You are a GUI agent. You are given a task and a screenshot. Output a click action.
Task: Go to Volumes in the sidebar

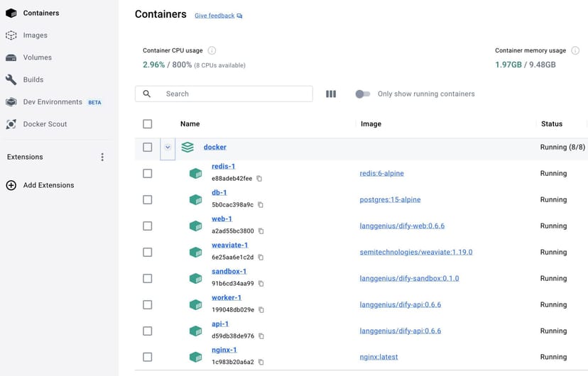(x=37, y=57)
